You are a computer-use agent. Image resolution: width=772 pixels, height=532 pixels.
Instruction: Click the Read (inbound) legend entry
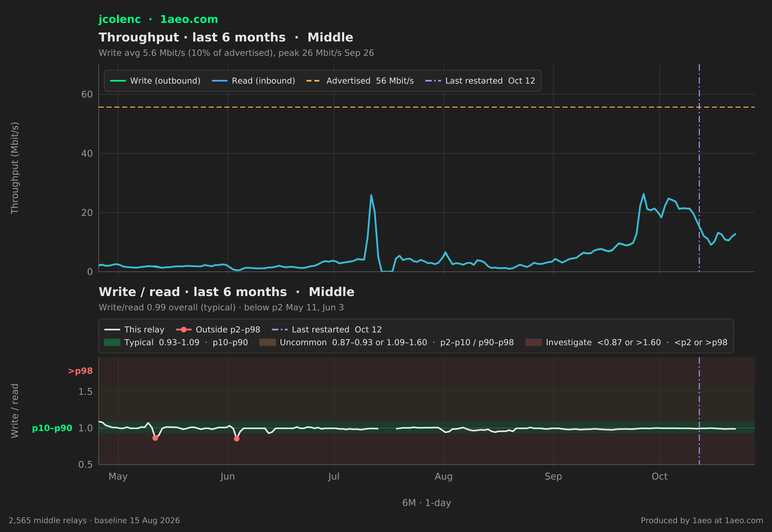pyautogui.click(x=253, y=81)
